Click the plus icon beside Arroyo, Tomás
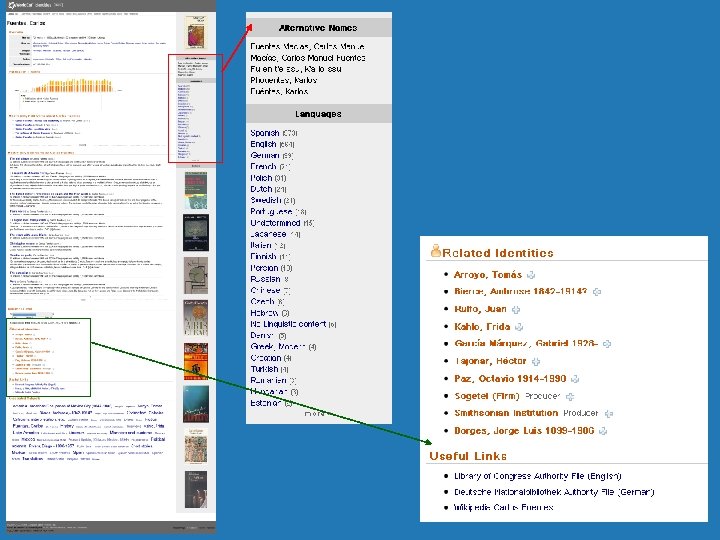 pos(531,275)
